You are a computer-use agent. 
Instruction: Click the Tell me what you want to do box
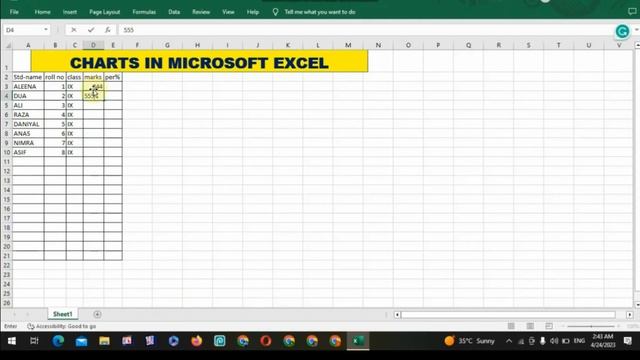[320, 12]
